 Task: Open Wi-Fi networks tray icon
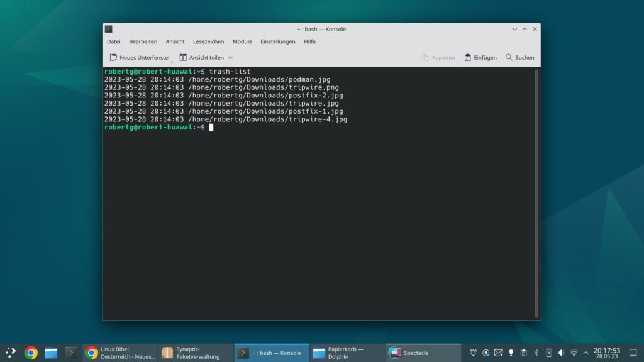pyautogui.click(x=574, y=353)
